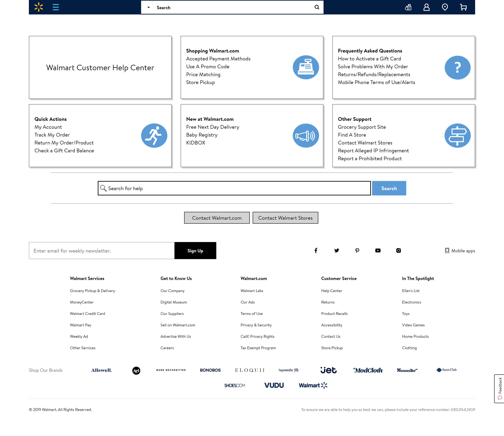Viewport: 504px width, 436px height.
Task: Open footer Product Recalls link
Action: click(334, 314)
